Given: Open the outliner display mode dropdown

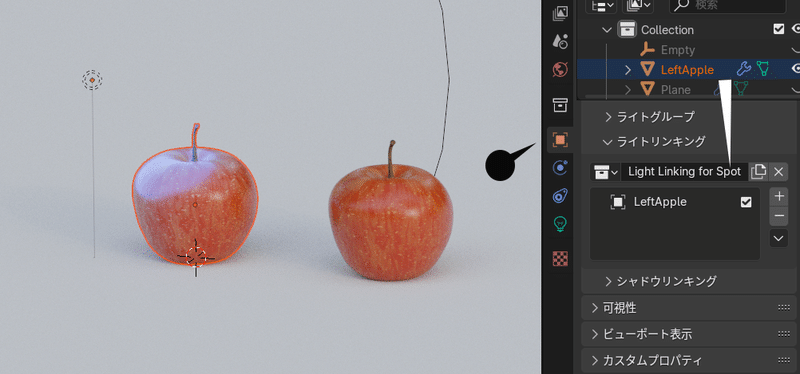Looking at the screenshot, I should coord(602,5).
